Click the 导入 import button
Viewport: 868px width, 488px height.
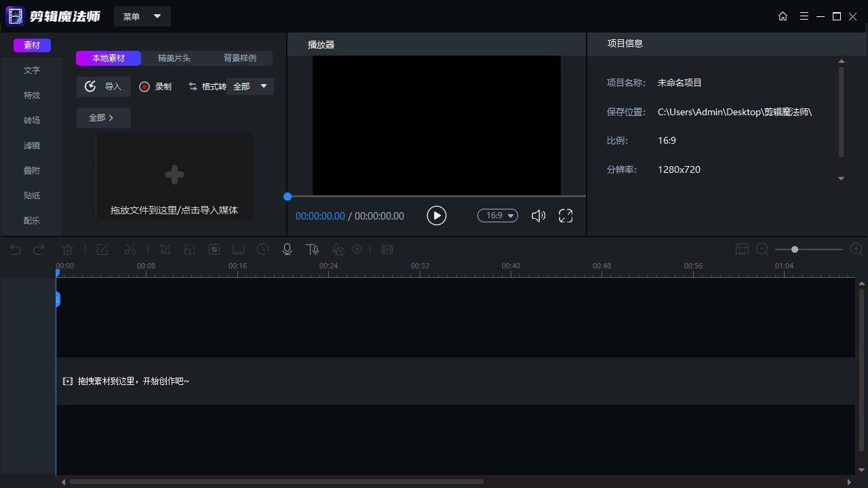pyautogui.click(x=103, y=86)
